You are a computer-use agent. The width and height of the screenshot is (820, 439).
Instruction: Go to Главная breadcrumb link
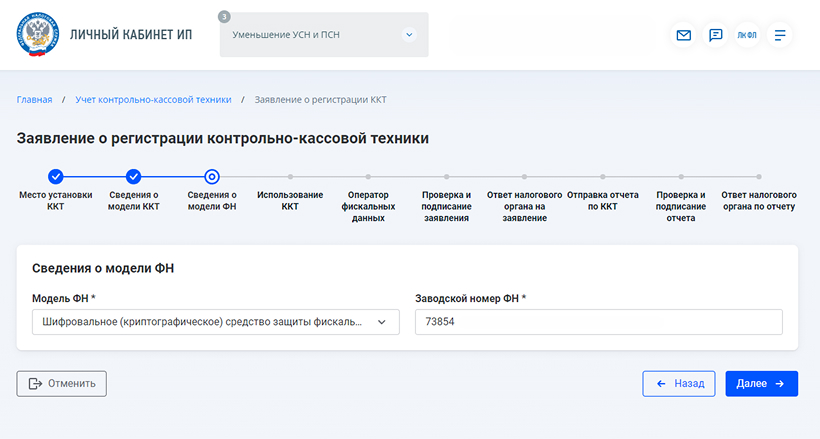(x=34, y=100)
